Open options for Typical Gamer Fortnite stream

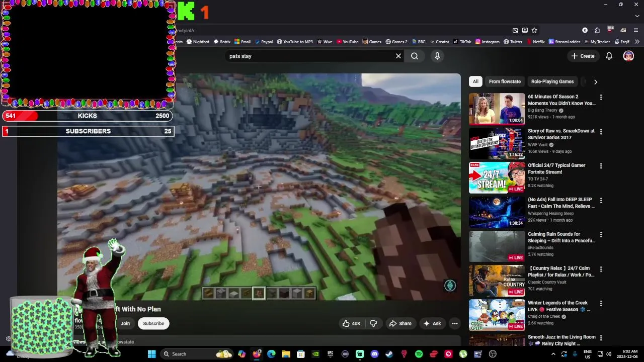pyautogui.click(x=601, y=166)
